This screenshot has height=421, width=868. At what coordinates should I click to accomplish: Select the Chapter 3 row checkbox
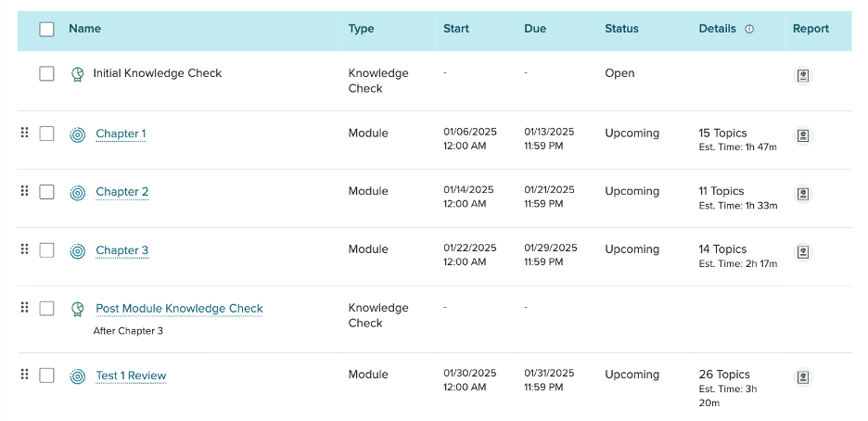point(47,250)
